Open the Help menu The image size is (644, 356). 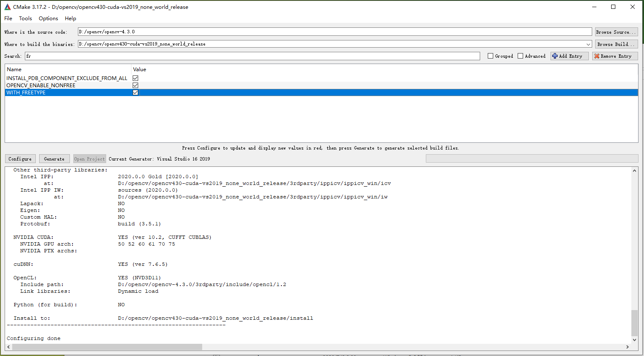(70, 18)
